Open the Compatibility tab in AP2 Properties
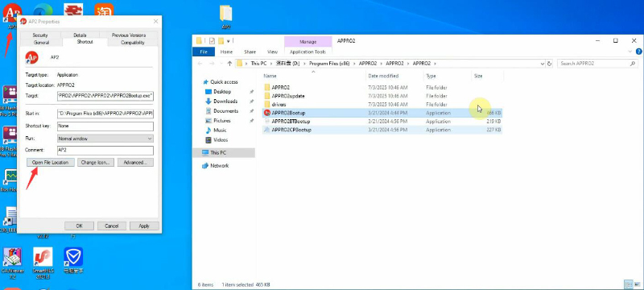Image resolution: width=644 pixels, height=290 pixels. click(133, 43)
